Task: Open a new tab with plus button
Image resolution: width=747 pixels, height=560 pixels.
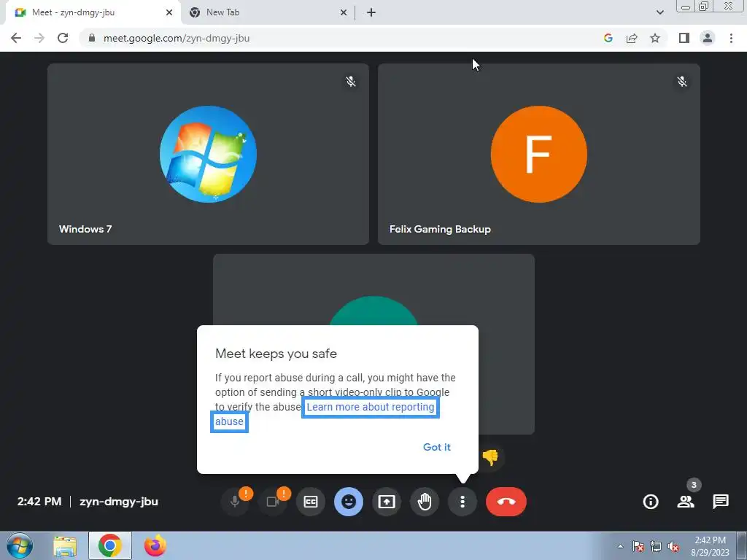Action: coord(371,12)
